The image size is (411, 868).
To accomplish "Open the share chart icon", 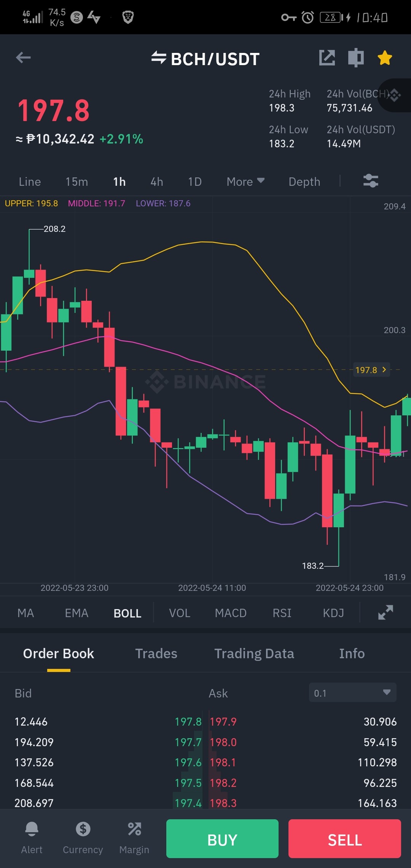I will point(327,58).
